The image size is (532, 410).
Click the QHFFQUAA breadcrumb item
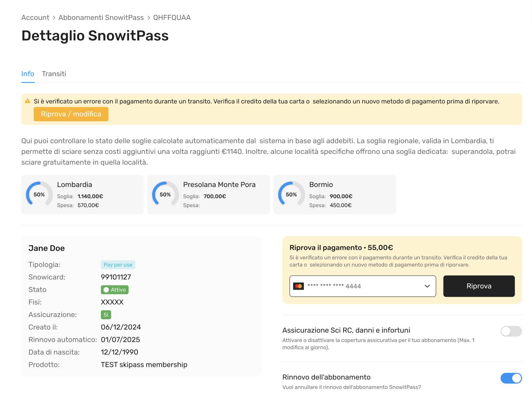click(x=172, y=18)
